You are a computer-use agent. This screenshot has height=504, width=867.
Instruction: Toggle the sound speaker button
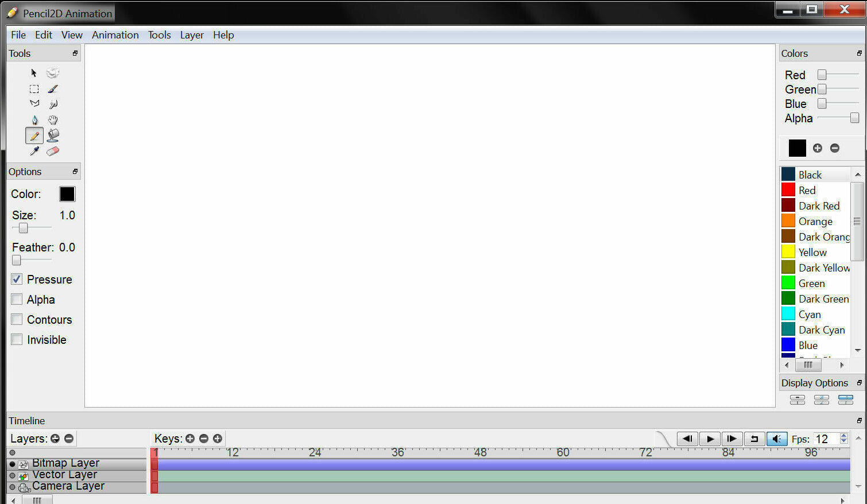coord(777,439)
